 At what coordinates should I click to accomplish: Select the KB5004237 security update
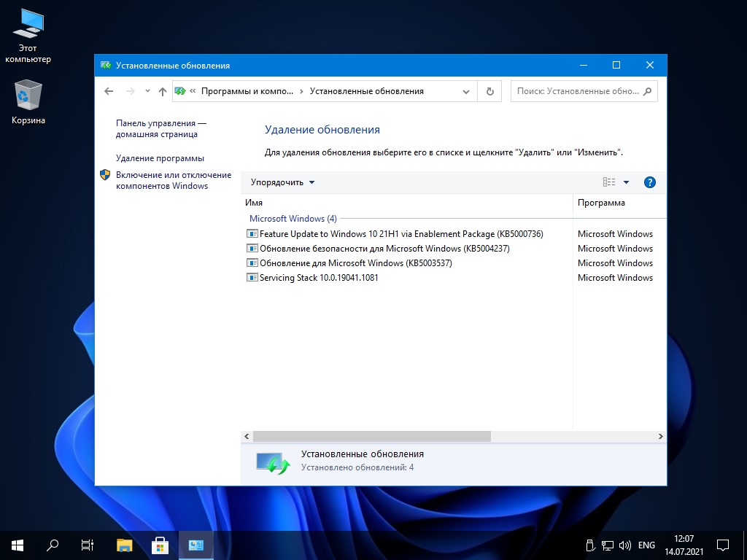(x=384, y=249)
